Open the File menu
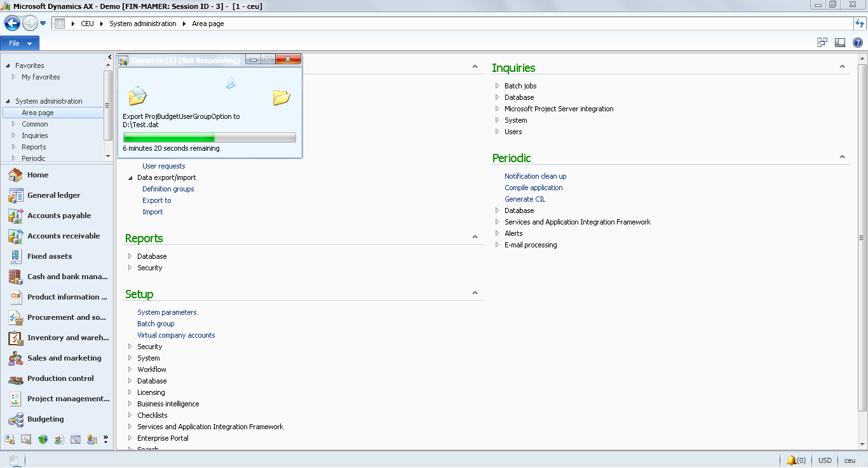Image resolution: width=868 pixels, height=468 pixels. coord(20,43)
